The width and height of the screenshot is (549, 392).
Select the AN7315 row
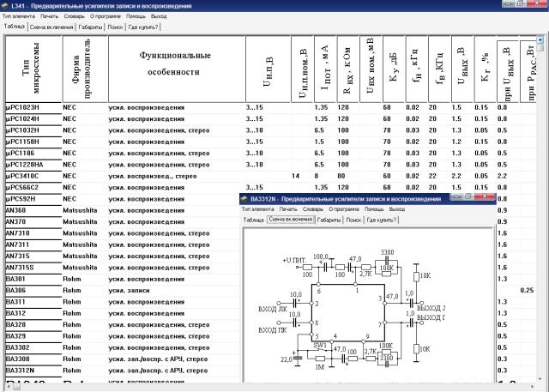(122, 256)
